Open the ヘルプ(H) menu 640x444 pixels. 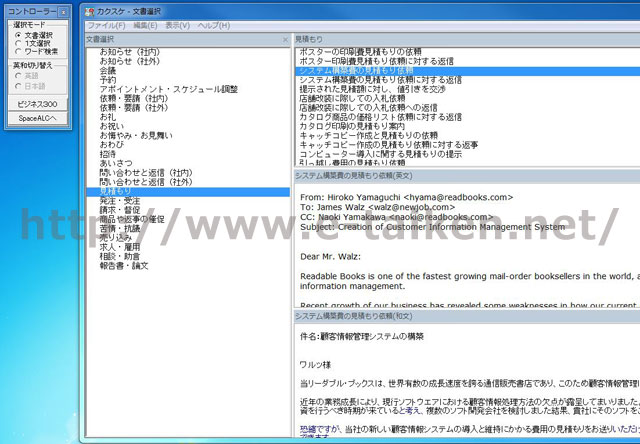pyautogui.click(x=213, y=24)
